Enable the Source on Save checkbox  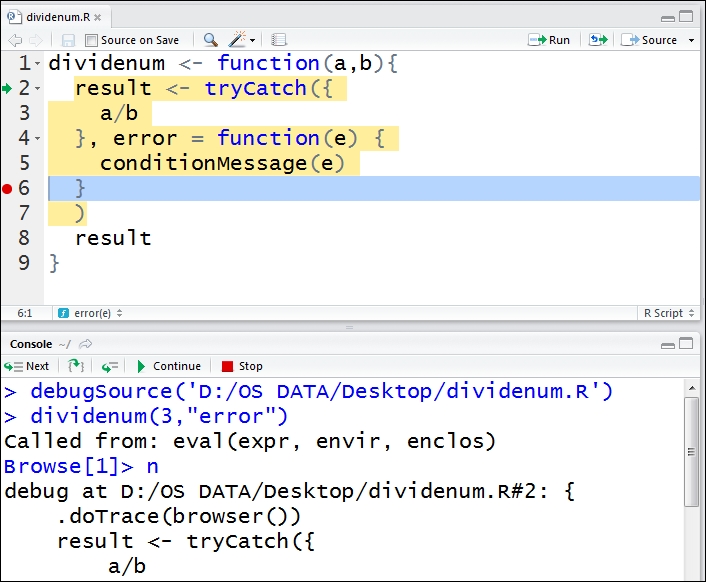coord(92,40)
